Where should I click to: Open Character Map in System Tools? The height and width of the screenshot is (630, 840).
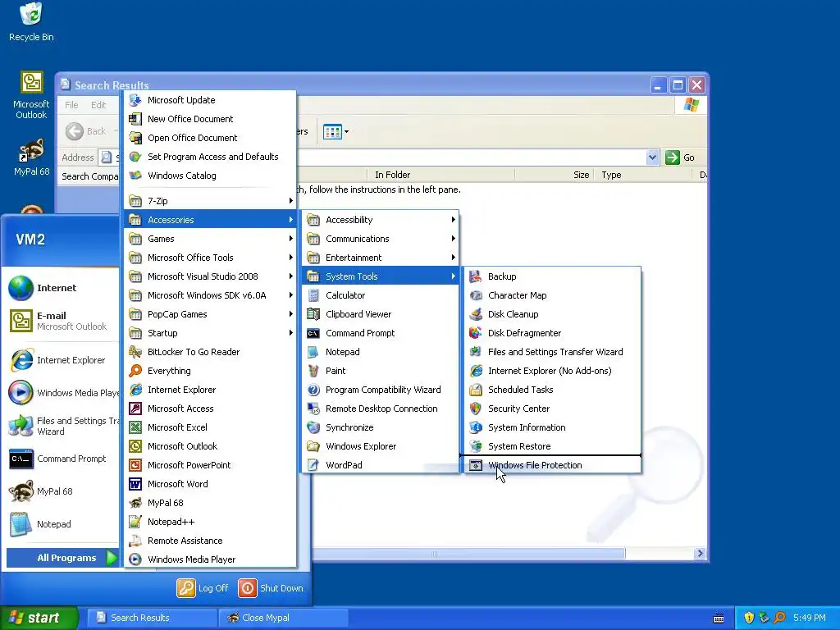coord(552,295)
